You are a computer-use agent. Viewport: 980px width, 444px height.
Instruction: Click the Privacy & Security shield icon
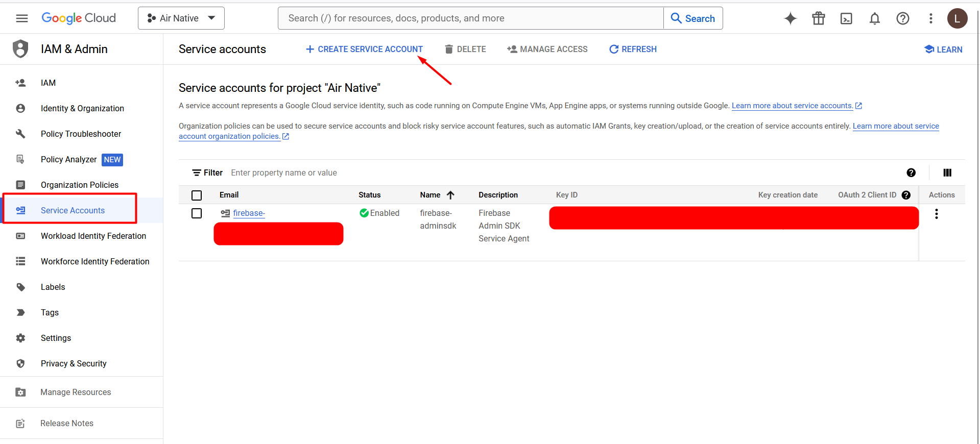tap(20, 363)
